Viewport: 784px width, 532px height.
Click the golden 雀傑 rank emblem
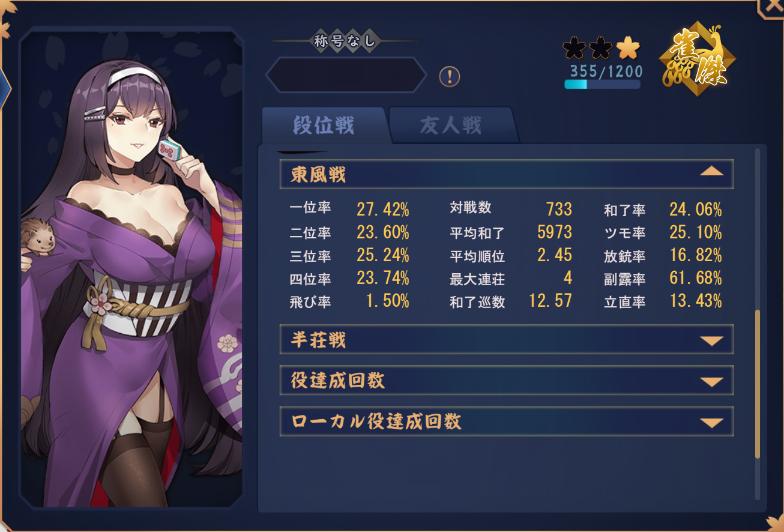point(698,59)
